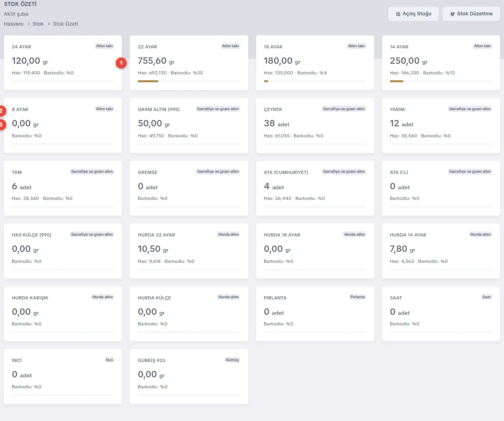Click HURDA 22 AYAR value 10,50 gr

coord(153,249)
